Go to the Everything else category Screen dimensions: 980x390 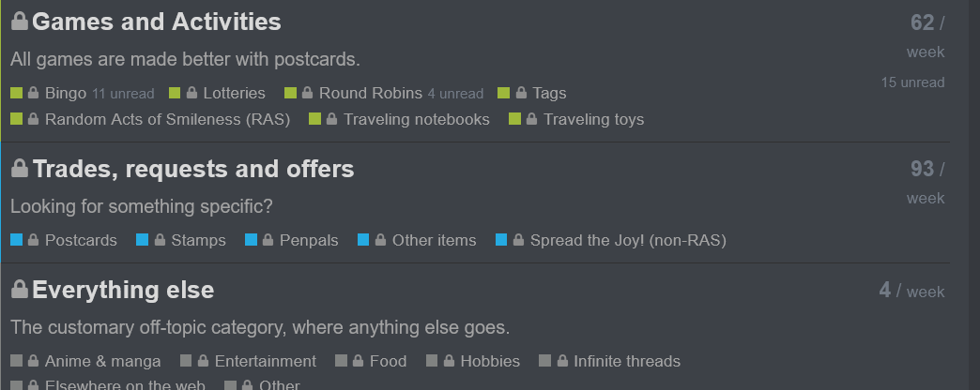pyautogui.click(x=123, y=290)
